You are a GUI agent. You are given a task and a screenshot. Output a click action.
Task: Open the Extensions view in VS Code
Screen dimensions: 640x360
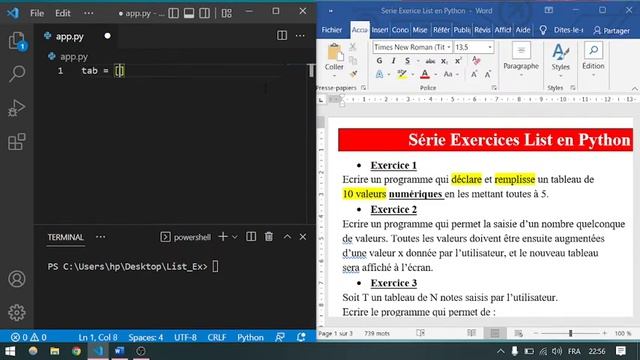pos(17,142)
